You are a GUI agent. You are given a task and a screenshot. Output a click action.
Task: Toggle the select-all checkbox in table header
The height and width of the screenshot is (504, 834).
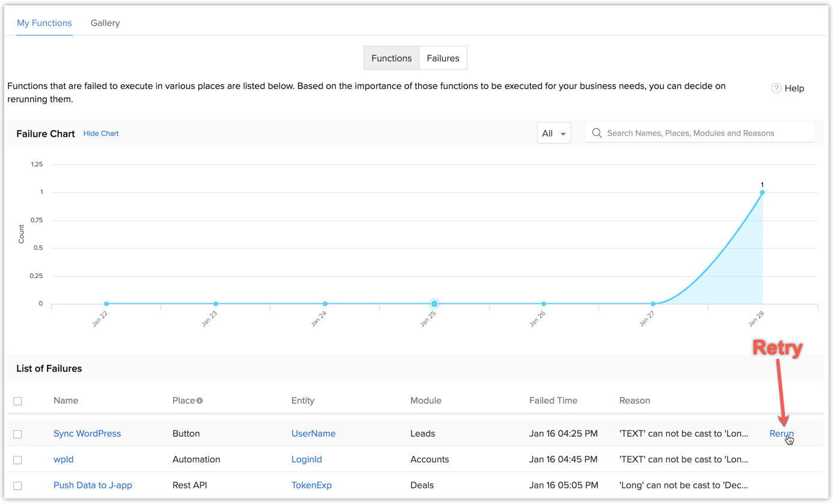point(17,401)
